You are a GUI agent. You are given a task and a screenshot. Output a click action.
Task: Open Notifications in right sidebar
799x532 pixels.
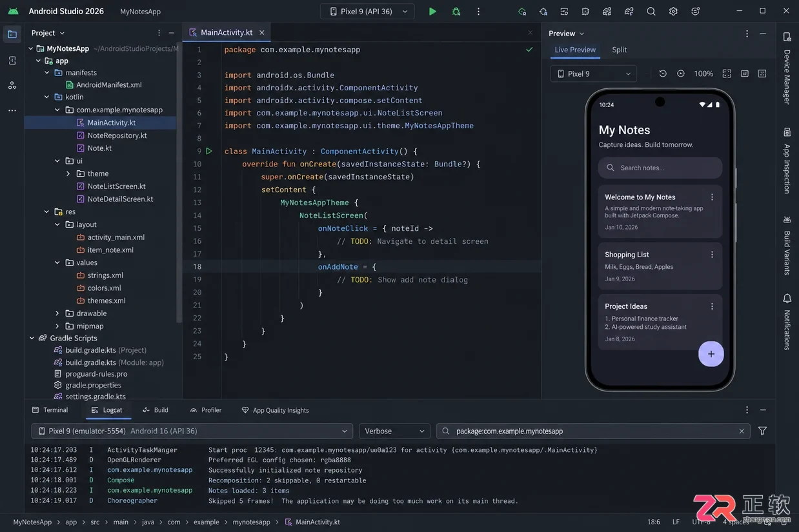787,322
